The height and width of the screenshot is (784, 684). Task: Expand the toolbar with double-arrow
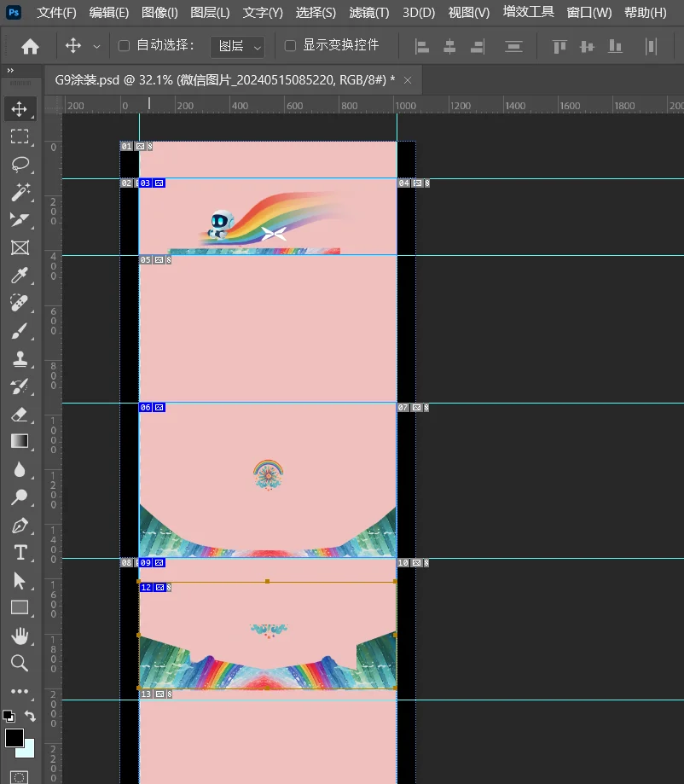point(10,71)
